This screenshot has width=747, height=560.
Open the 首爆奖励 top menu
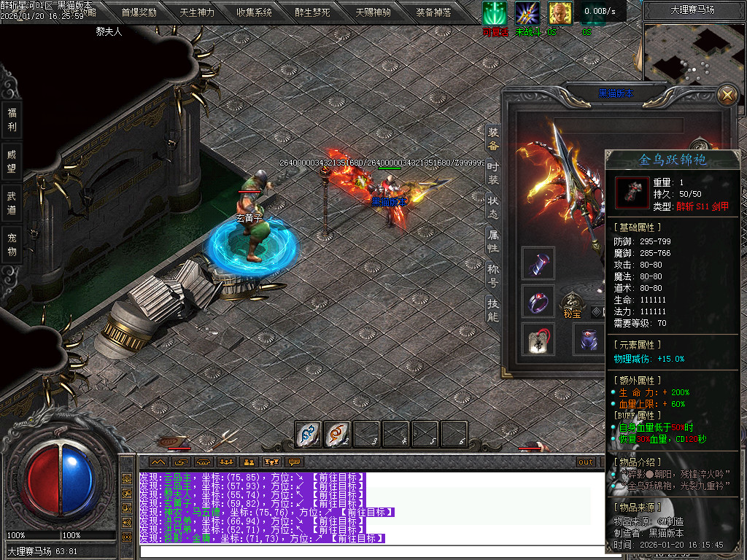139,12
